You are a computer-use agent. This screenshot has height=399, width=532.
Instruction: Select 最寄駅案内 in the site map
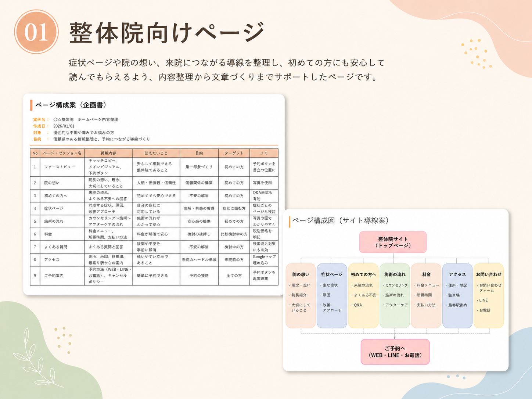click(457, 305)
